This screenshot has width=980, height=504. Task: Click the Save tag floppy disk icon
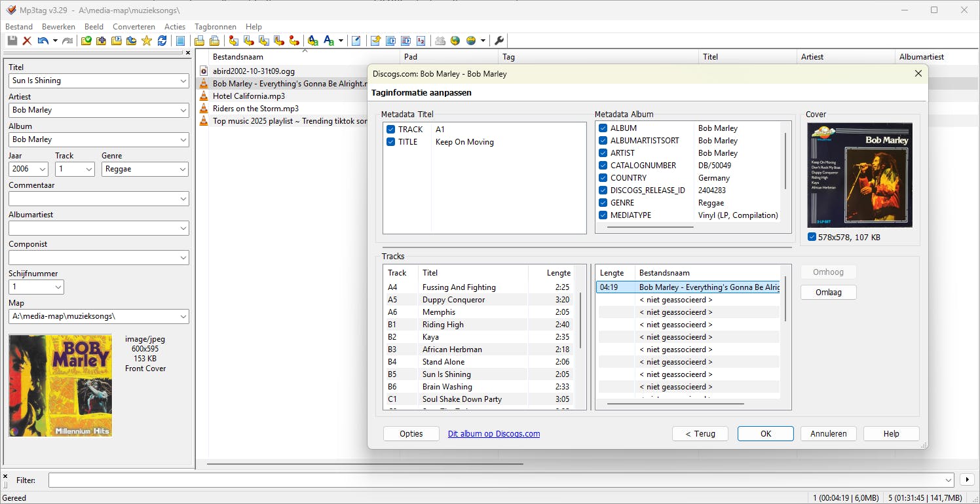pos(12,41)
